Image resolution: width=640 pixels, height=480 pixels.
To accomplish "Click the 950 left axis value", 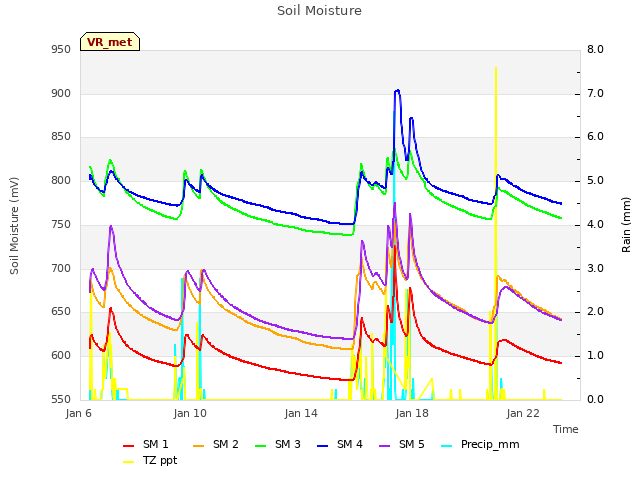I will [x=61, y=50].
